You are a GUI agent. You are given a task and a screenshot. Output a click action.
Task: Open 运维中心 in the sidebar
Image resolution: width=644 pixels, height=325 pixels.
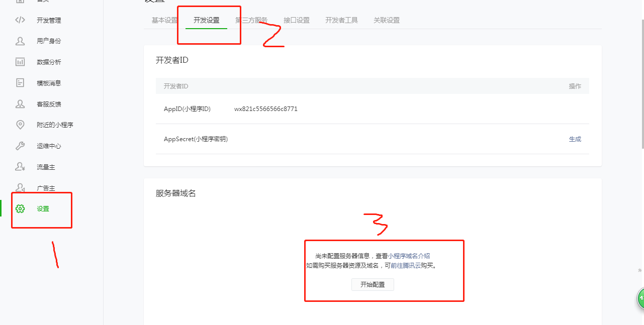pos(49,146)
